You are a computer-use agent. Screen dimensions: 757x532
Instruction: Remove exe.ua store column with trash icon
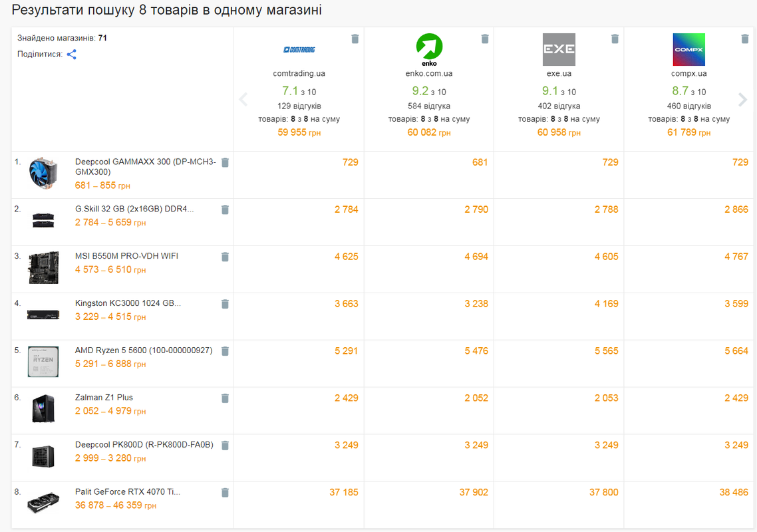point(615,39)
